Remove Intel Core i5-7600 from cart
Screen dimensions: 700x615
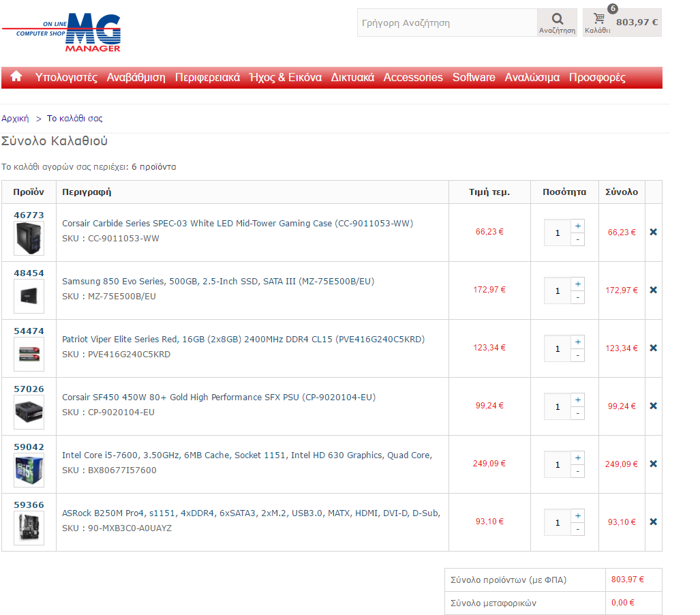pos(653,464)
